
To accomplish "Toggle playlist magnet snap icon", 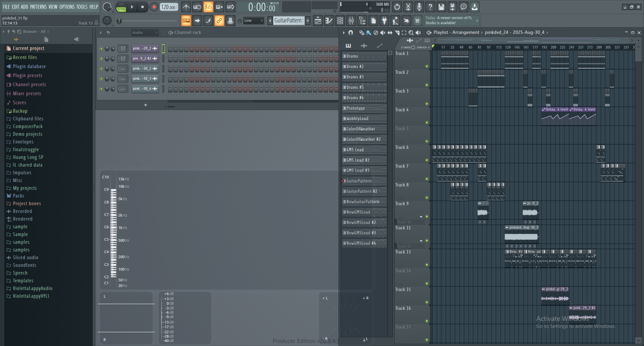I will coord(351,33).
